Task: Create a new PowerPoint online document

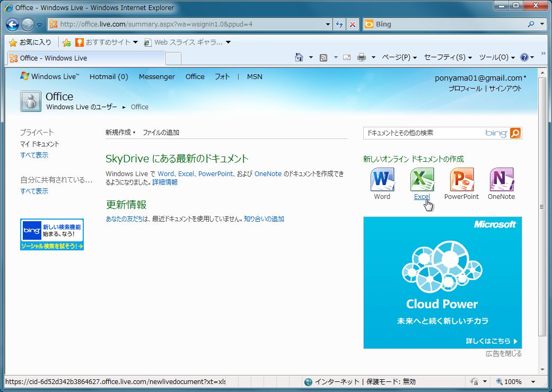Action: [x=461, y=184]
